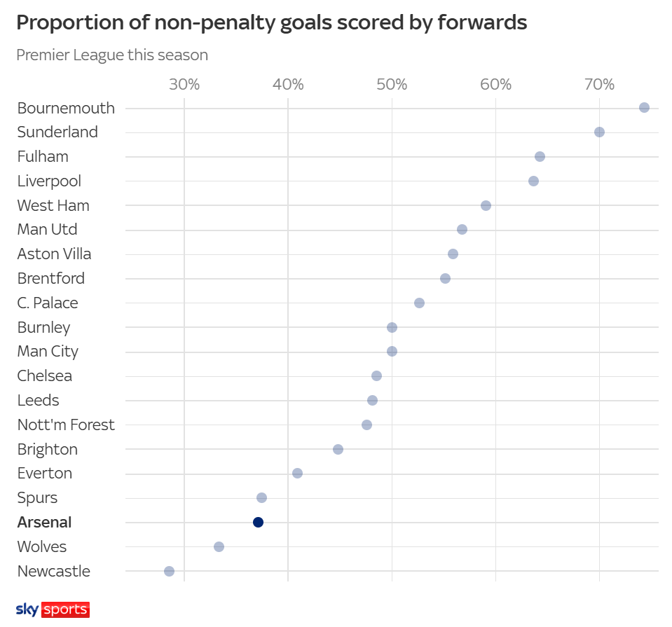
Task: Select the West Ham data point
Action: 486,206
